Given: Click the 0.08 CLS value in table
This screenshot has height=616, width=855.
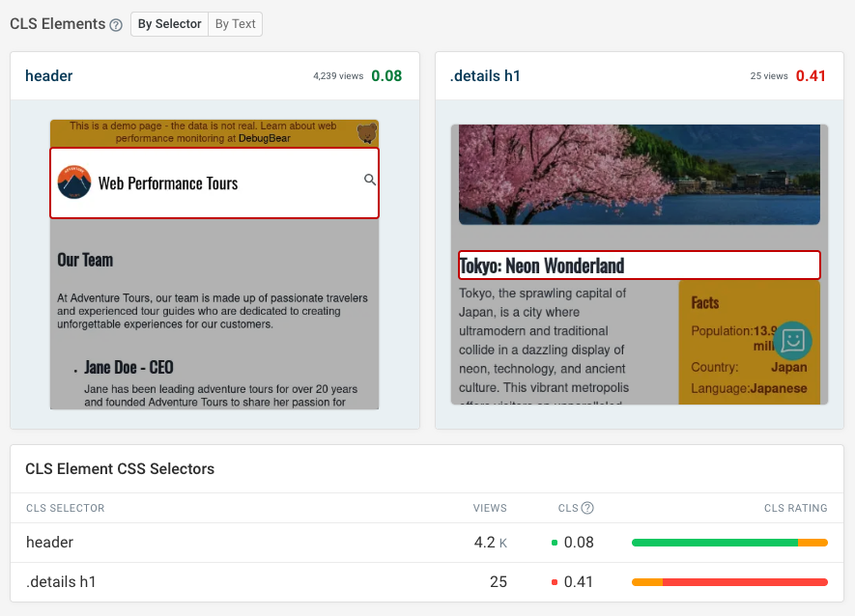Looking at the screenshot, I should point(579,543).
